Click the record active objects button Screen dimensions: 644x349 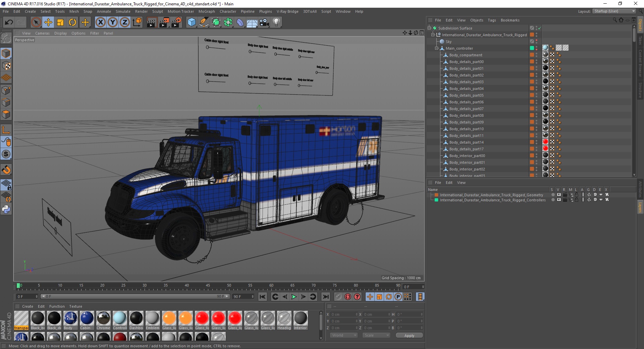[x=338, y=297]
